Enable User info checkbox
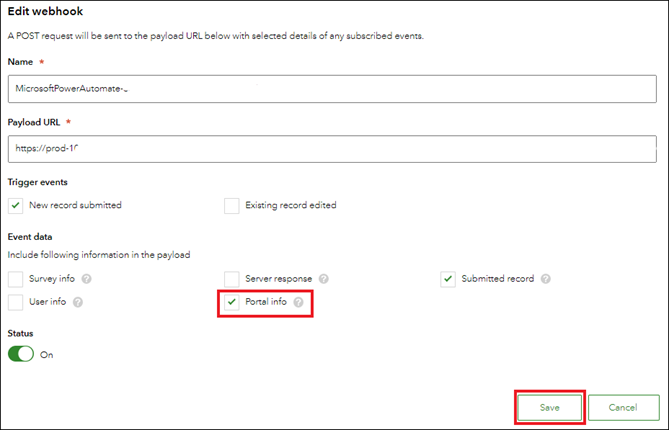 pyautogui.click(x=16, y=302)
